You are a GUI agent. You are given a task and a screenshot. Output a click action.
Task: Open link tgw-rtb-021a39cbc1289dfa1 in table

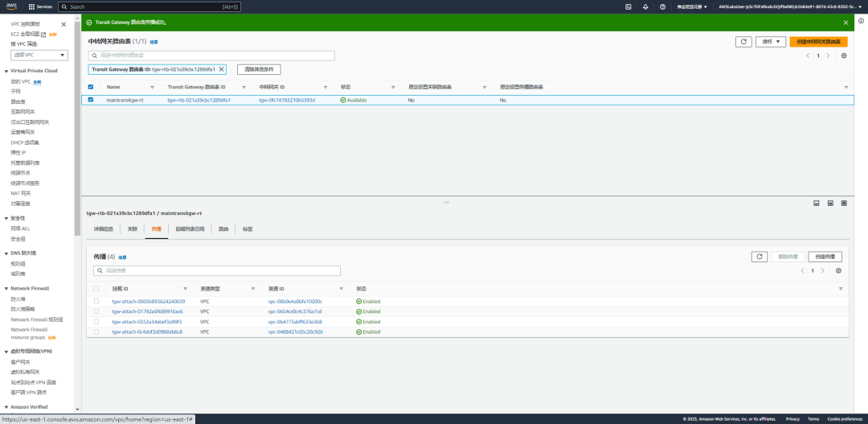tap(199, 101)
